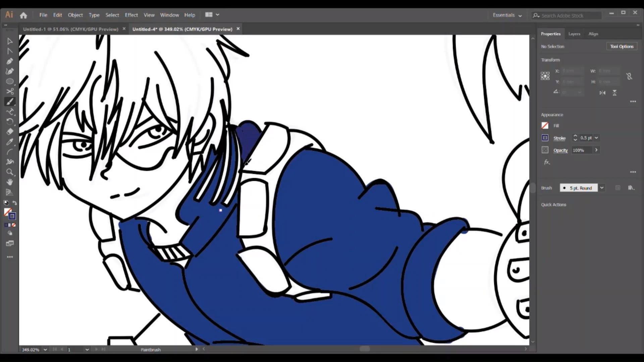Show more Appearance options
Image resolution: width=644 pixels, height=362 pixels.
coord(633,172)
